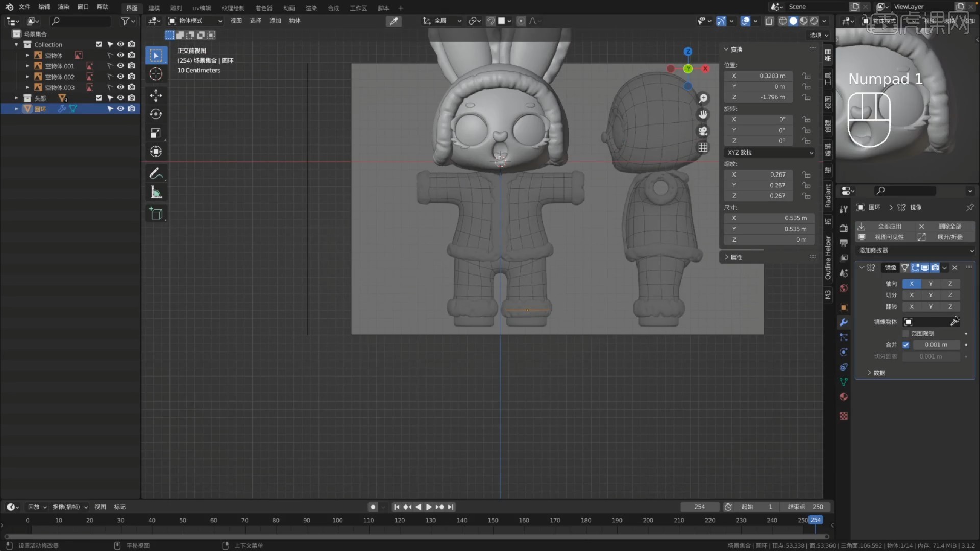Open the Scene properties tab
980x551 pixels.
point(844,273)
